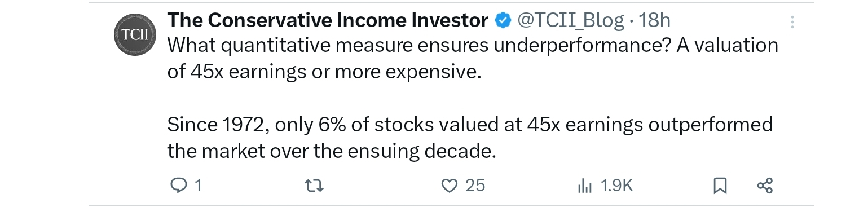Open The Conservative Income Investor profile name
Image resolution: width=868 pixels, height=207 pixels.
pyautogui.click(x=328, y=21)
